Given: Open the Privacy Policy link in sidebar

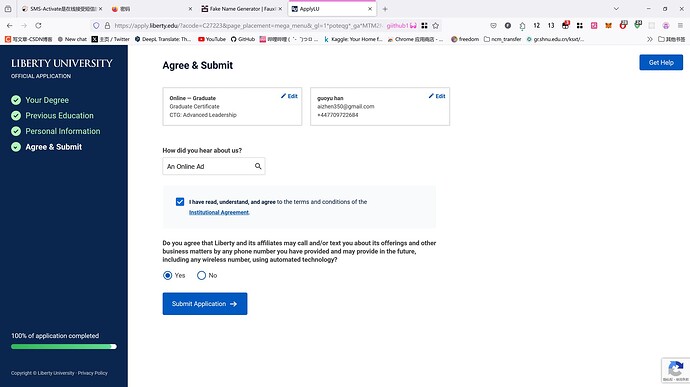Looking at the screenshot, I should pos(92,373).
